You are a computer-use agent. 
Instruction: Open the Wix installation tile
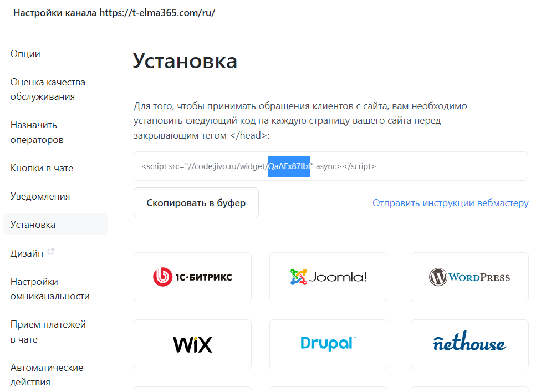[x=192, y=344]
